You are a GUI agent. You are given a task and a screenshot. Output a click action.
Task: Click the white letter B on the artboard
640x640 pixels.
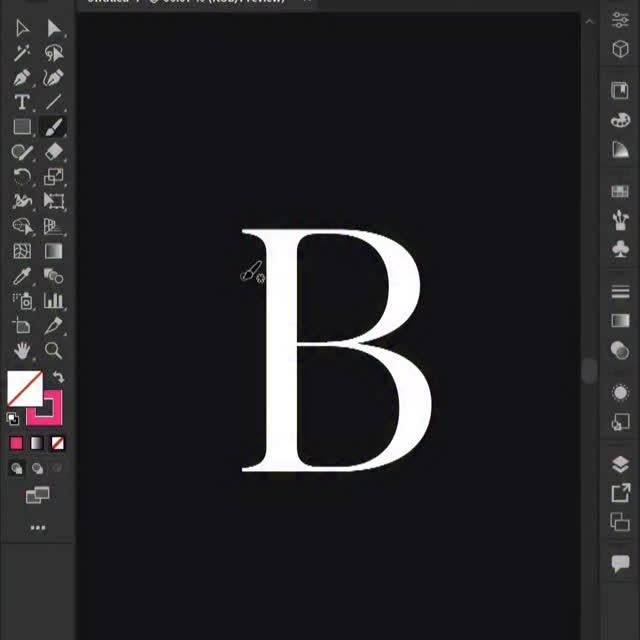(x=284, y=350)
